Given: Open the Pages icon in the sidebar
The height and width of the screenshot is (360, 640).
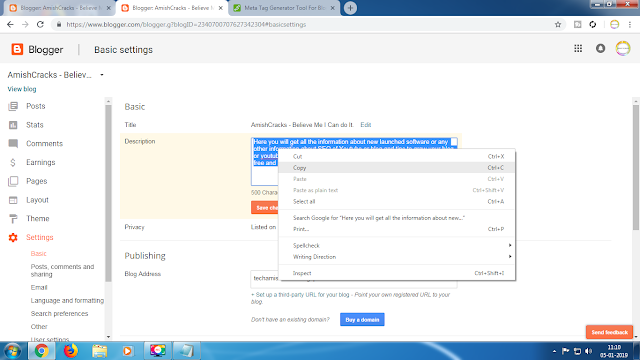Looking at the screenshot, I should click(x=13, y=181).
